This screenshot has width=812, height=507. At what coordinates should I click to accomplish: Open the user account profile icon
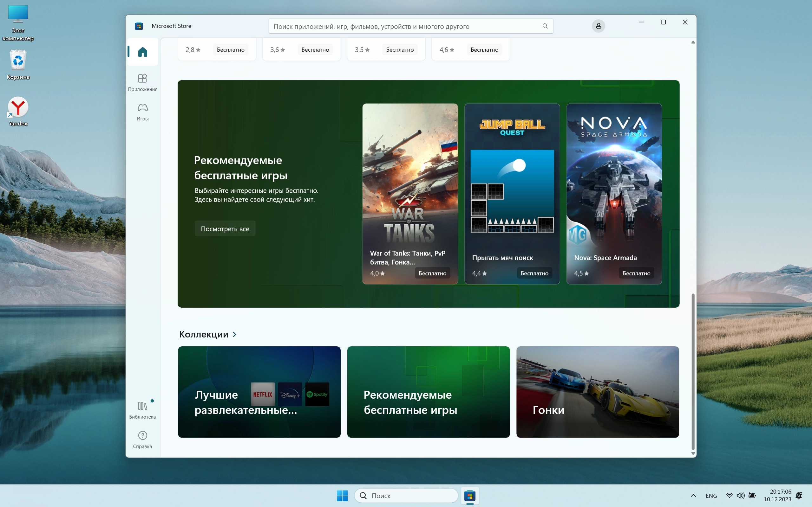pos(598,26)
